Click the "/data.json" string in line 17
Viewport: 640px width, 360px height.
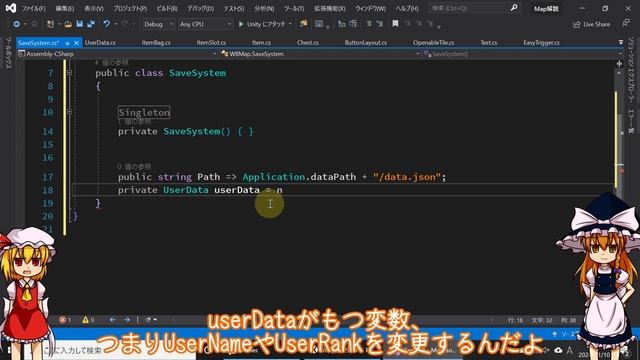407,177
